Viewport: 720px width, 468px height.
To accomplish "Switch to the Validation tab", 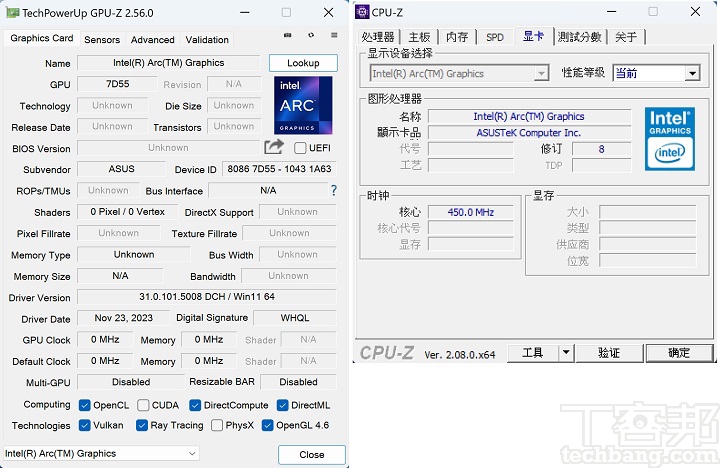I will [207, 39].
